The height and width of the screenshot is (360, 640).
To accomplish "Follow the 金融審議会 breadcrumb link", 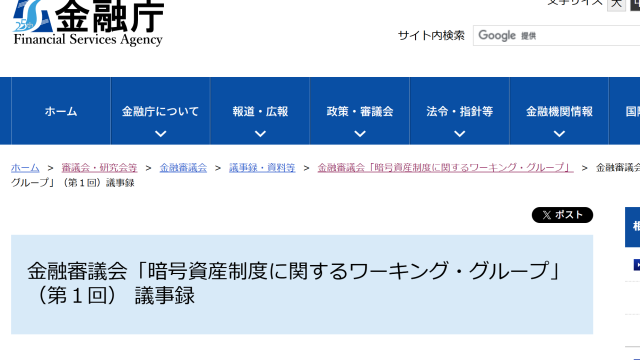I will click(183, 168).
